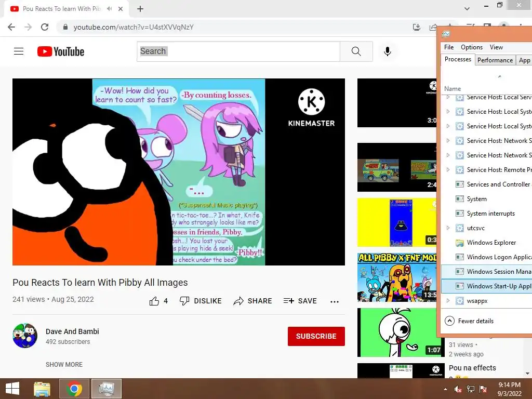Image resolution: width=532 pixels, height=399 pixels.
Task: View site info padlock icon
Action: (x=65, y=27)
